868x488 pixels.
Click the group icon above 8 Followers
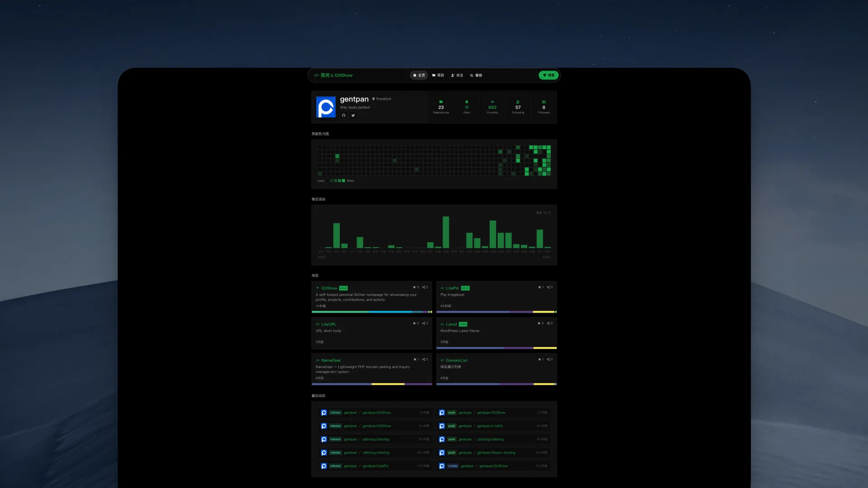pos(544,102)
